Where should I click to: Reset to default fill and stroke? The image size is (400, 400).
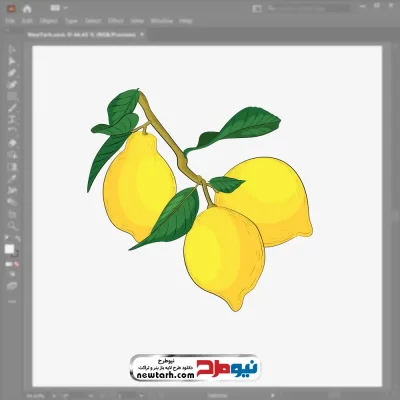pos(7,238)
